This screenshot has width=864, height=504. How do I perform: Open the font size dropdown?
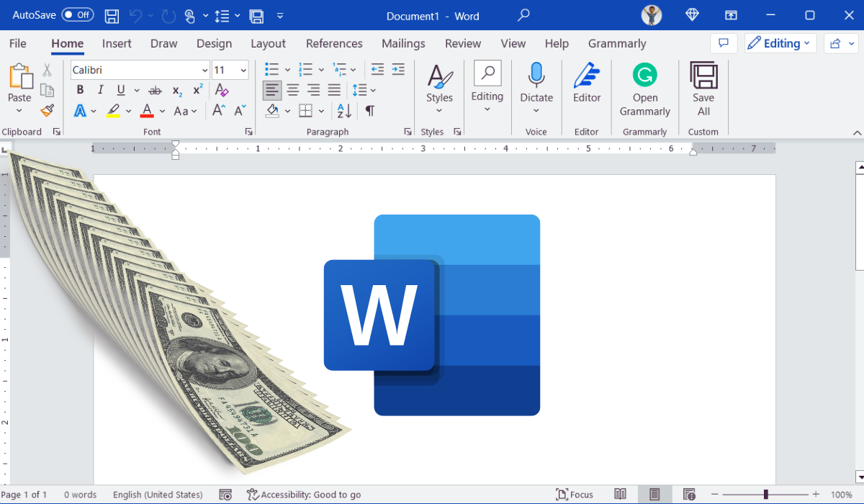(x=243, y=70)
